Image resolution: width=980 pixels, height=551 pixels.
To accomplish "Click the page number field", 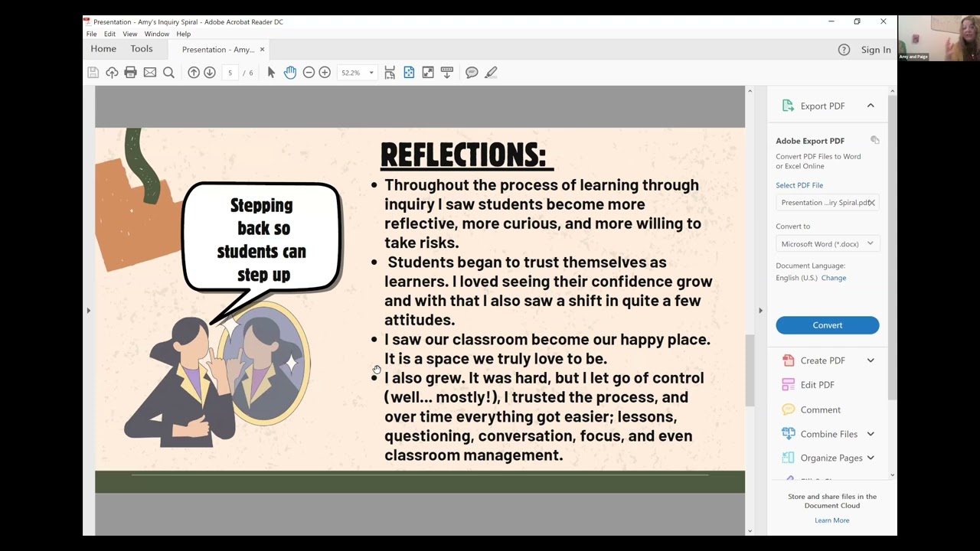I will click(230, 73).
